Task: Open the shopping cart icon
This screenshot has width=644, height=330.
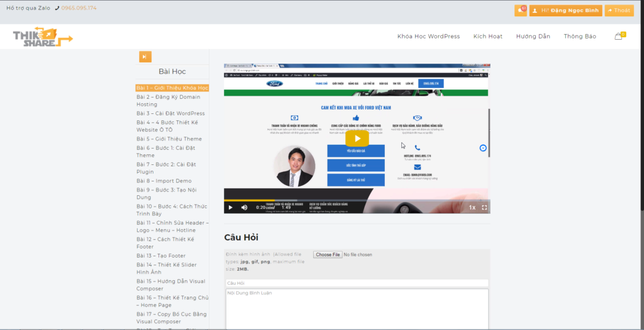Action: click(x=618, y=36)
